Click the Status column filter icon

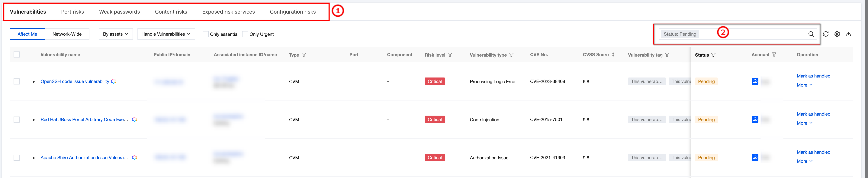[x=713, y=55]
